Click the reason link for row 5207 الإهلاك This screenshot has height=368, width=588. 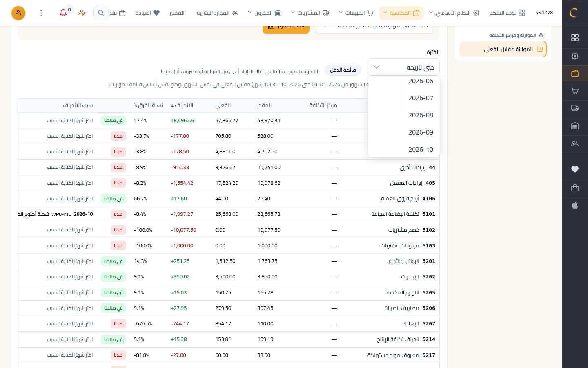click(70, 324)
